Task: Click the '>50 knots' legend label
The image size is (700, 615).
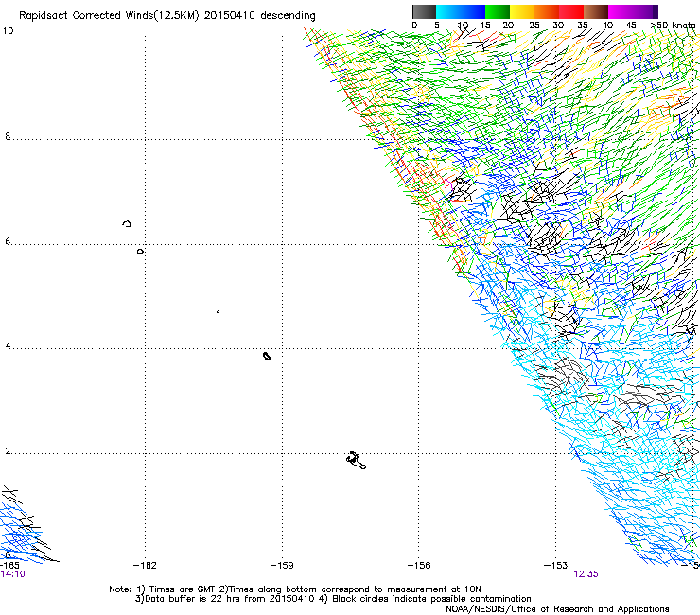Action: [x=673, y=26]
